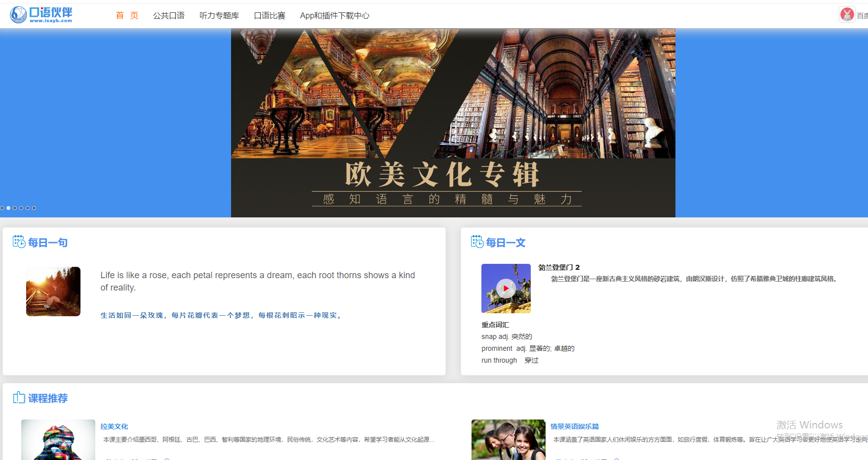868x460 pixels.
Task: Click the sunset railway picture under 每日一句
Action: tap(53, 292)
